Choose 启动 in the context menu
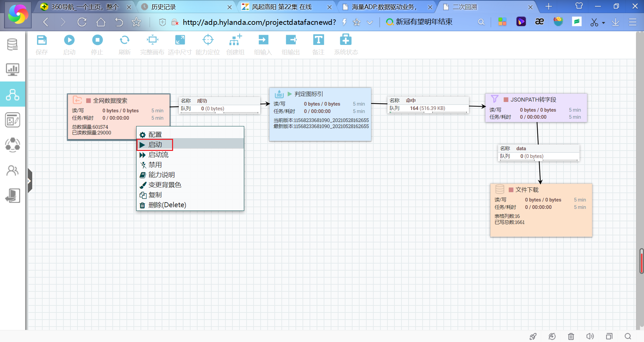 tap(155, 145)
